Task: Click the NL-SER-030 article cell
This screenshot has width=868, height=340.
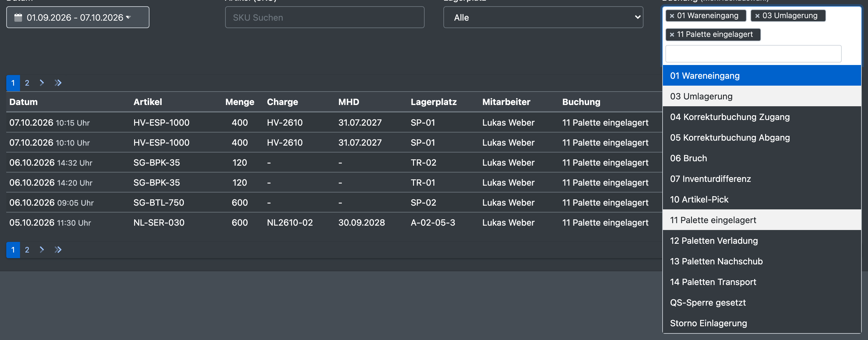Action: point(159,222)
